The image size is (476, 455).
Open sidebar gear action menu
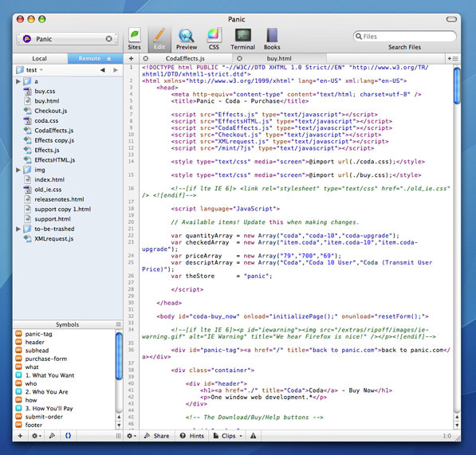[x=37, y=436]
